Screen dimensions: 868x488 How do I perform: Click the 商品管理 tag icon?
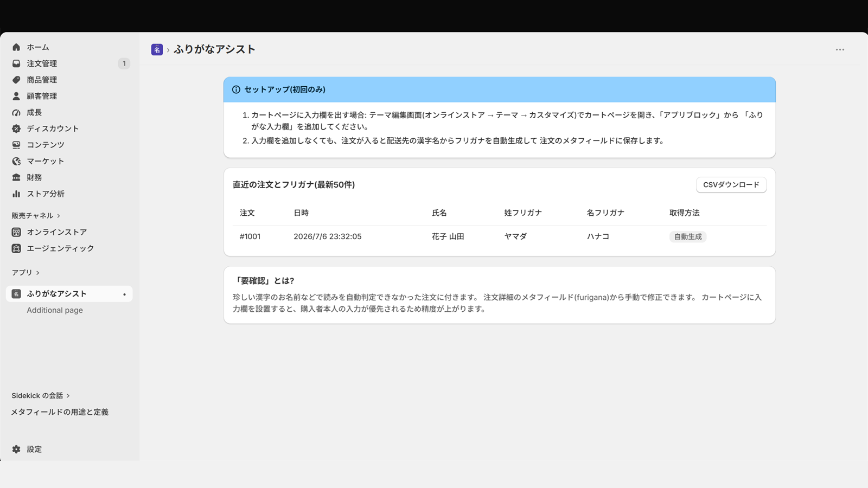16,80
